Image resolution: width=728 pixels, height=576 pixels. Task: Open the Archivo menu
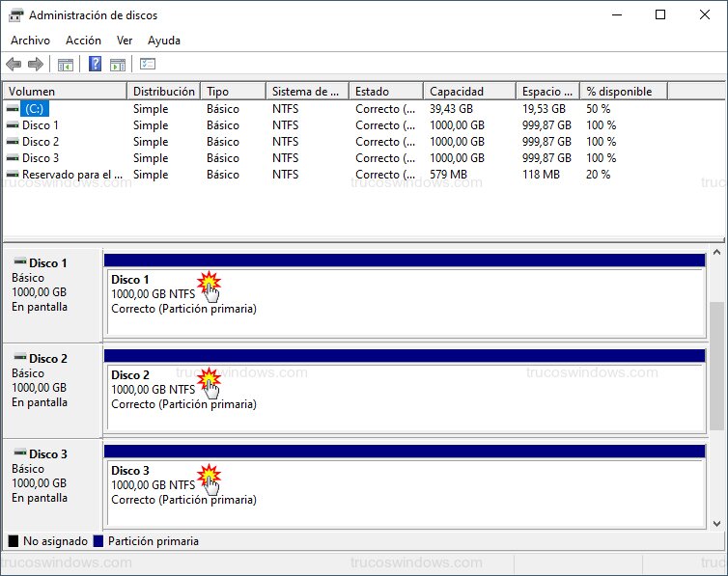point(30,41)
